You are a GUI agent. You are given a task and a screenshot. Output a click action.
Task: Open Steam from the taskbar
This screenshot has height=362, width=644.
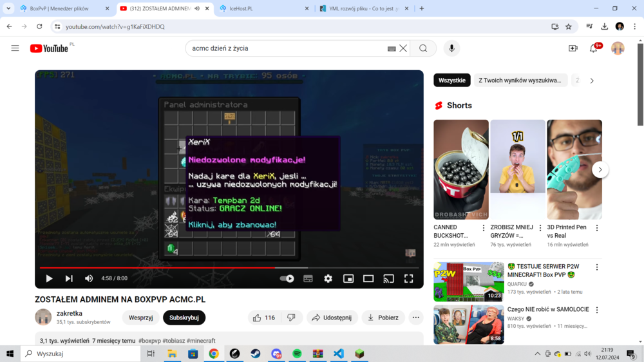256,354
